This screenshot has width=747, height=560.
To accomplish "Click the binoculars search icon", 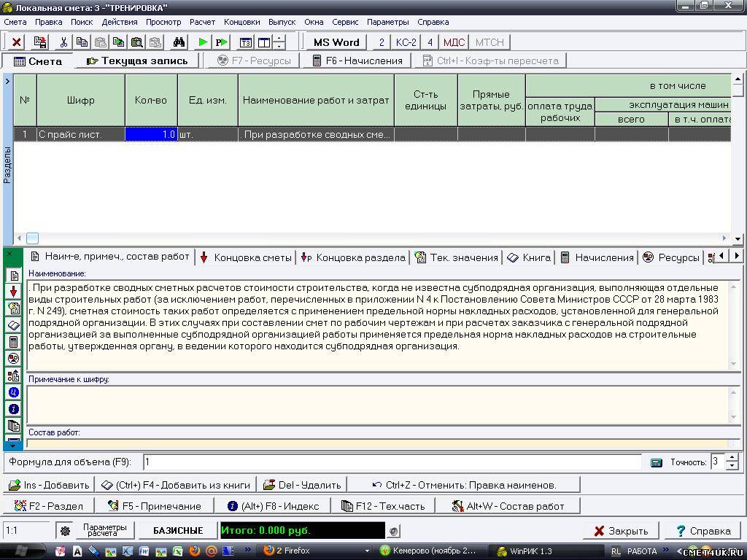I will (179, 42).
